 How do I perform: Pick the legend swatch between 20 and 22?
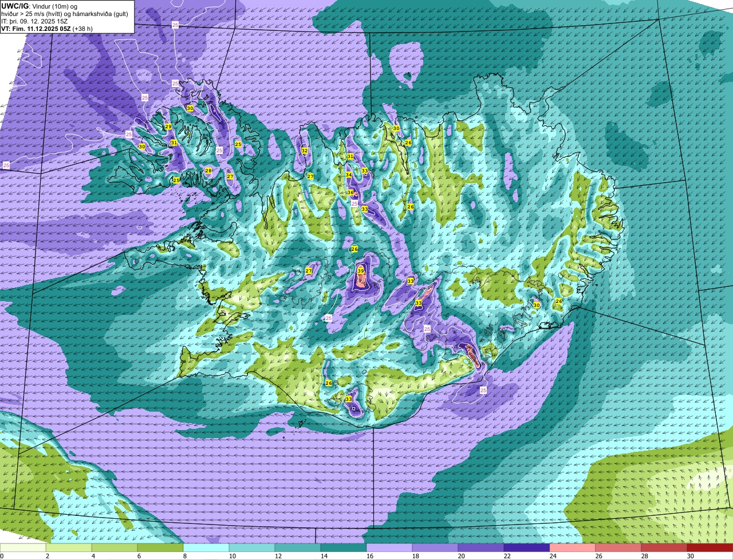(481, 548)
